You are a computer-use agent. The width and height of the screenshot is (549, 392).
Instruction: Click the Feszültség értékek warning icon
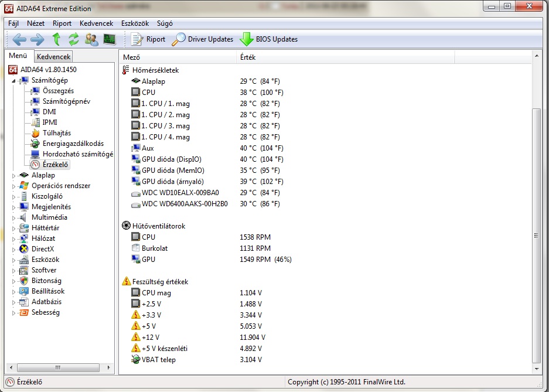126,281
